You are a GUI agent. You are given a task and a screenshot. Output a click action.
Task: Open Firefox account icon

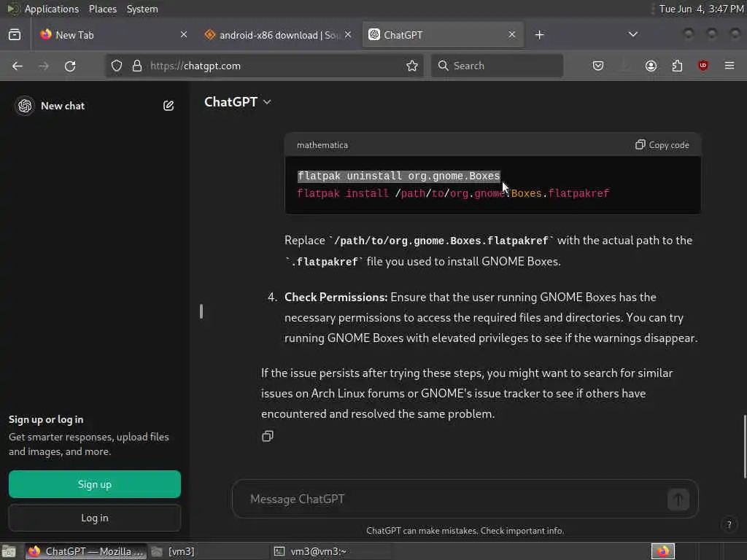pos(651,66)
